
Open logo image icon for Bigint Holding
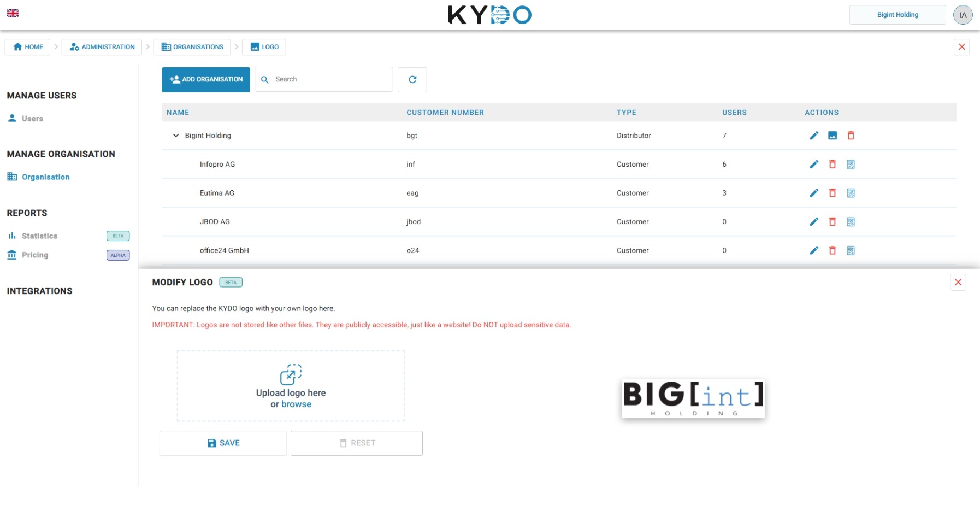click(x=833, y=136)
